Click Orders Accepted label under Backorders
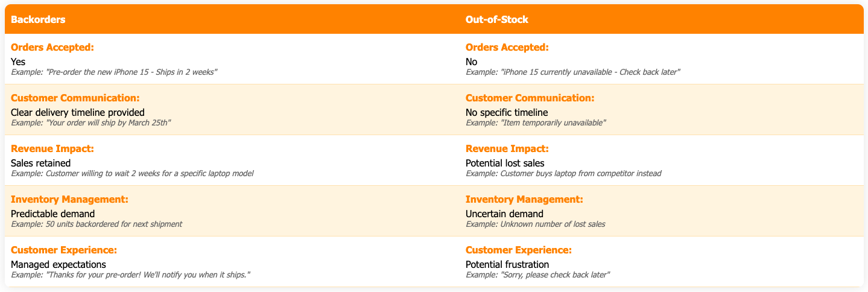This screenshot has height=292, width=868. click(x=53, y=47)
